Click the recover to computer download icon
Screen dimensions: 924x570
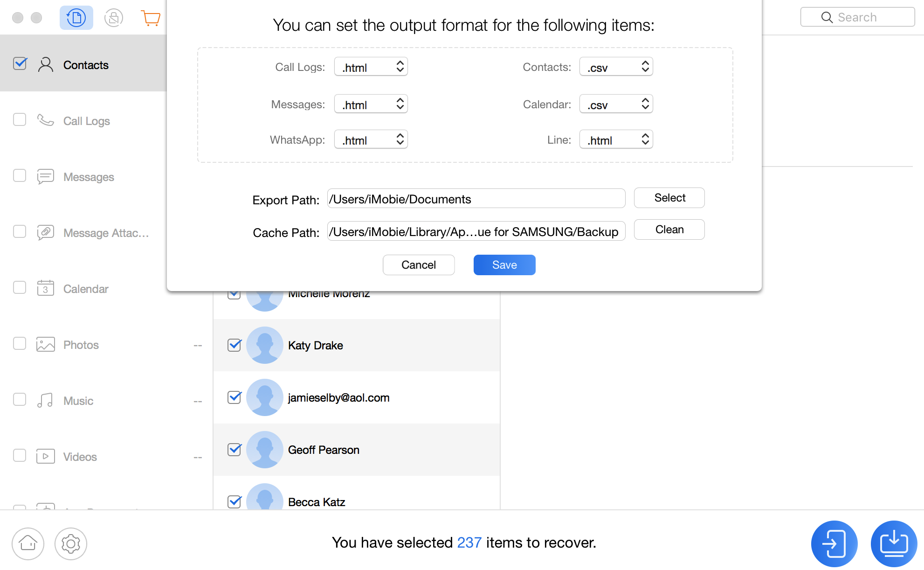click(x=894, y=543)
